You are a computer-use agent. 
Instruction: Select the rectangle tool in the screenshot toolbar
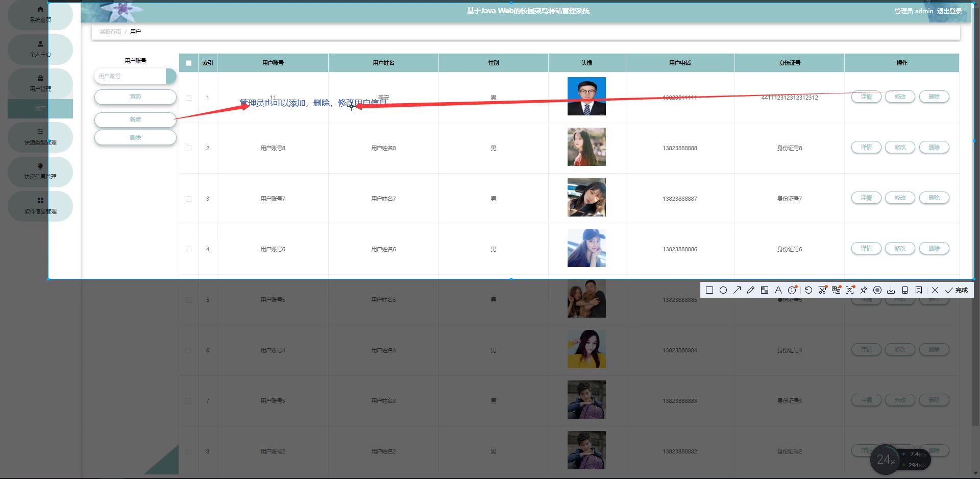click(709, 290)
